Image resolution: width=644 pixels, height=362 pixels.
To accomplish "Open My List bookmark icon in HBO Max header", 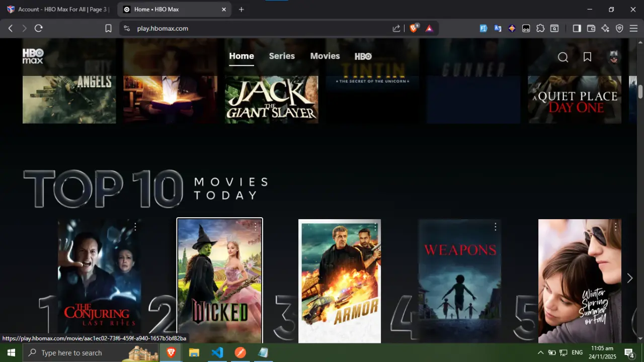I will tap(587, 57).
